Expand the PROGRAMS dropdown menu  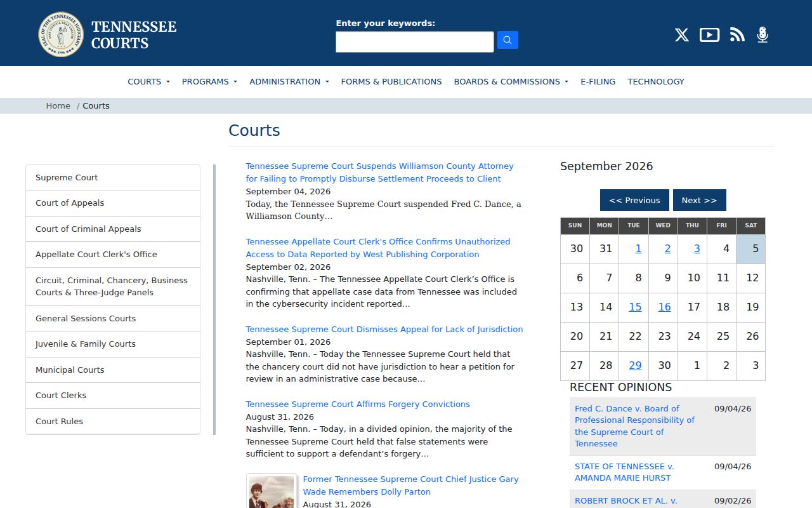pyautogui.click(x=209, y=81)
